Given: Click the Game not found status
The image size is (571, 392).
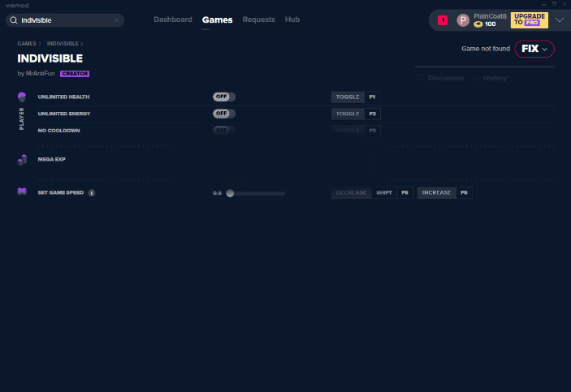Looking at the screenshot, I should [486, 49].
